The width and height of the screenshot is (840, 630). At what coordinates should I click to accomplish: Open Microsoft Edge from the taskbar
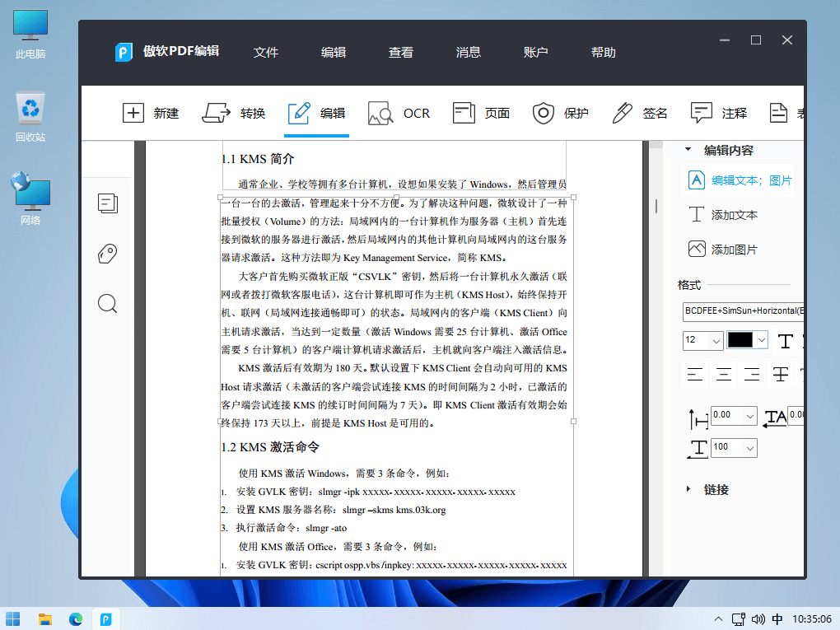(76, 619)
